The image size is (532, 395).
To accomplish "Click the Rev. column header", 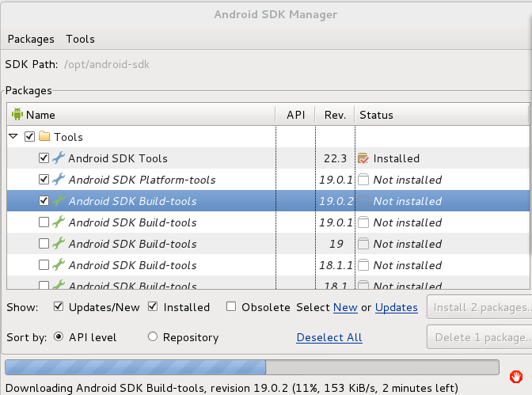I will pos(335,115).
